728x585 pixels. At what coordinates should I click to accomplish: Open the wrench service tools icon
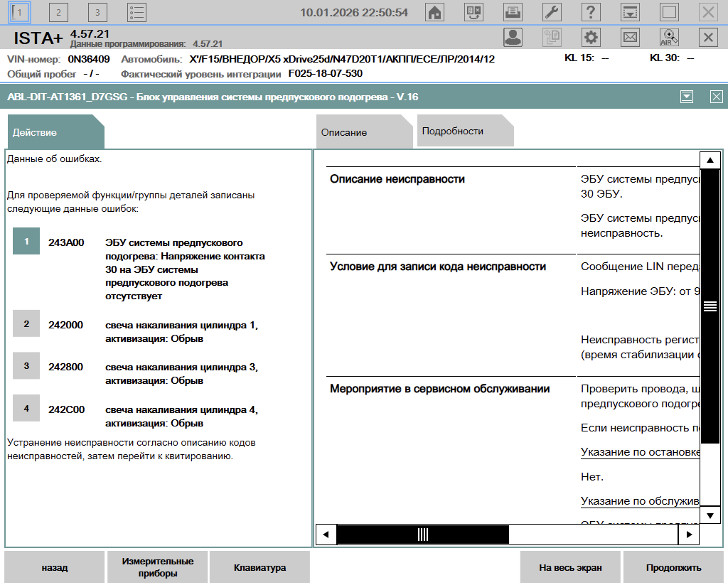[x=552, y=12]
